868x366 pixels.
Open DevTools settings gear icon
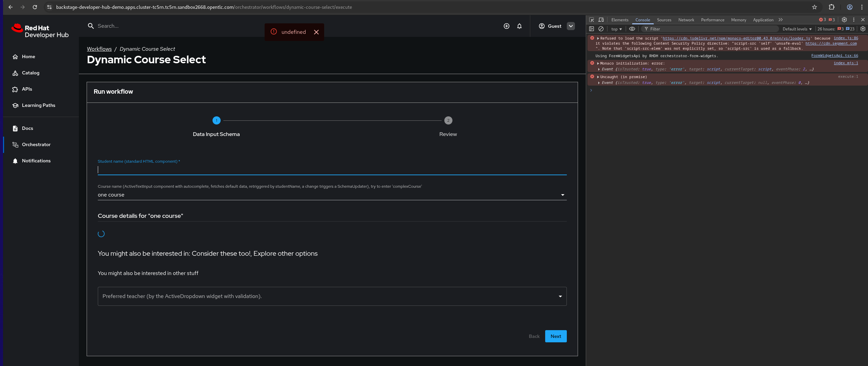point(844,20)
